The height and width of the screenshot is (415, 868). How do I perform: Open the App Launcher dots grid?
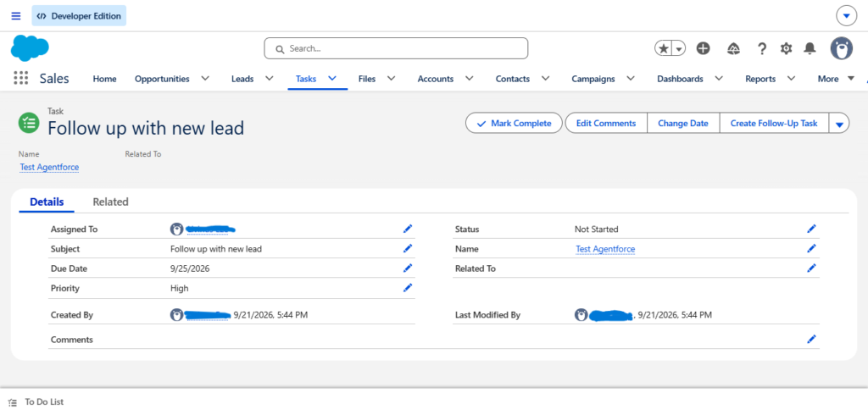[x=20, y=79]
